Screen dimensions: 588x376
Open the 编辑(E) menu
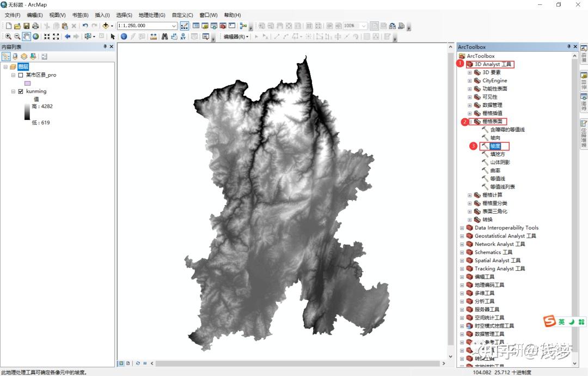click(34, 15)
